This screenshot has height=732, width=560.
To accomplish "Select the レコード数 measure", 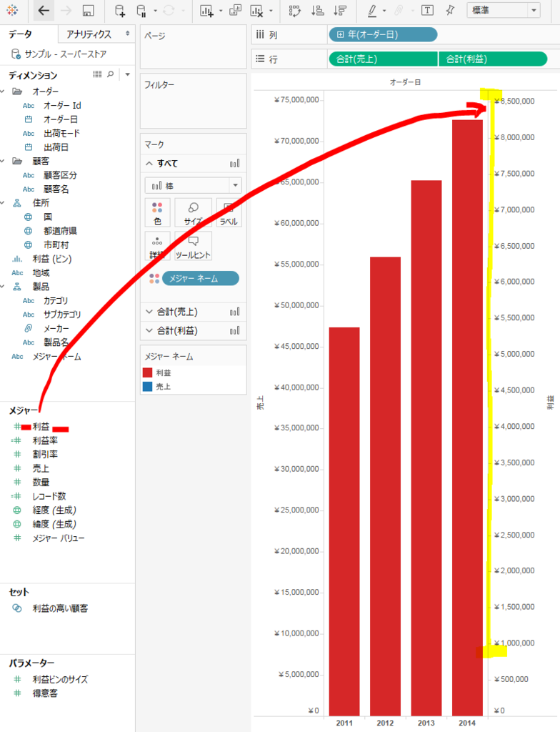I will click(x=49, y=496).
